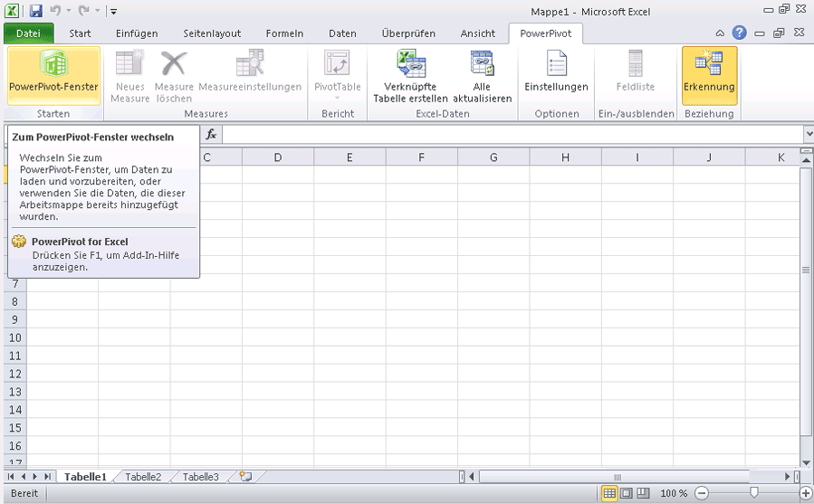Switch to the Überprüfen ribbon tab
Viewport: 814px width, 504px height.
(408, 33)
